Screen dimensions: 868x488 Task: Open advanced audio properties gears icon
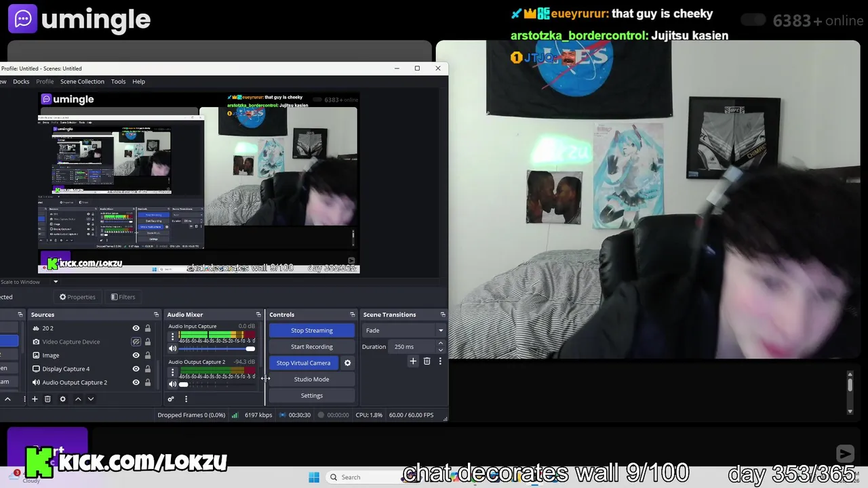(x=171, y=399)
